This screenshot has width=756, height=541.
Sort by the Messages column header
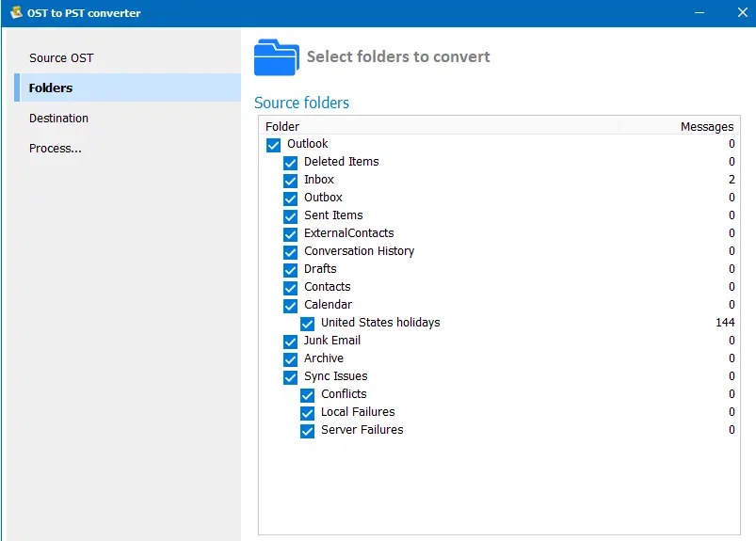point(706,126)
